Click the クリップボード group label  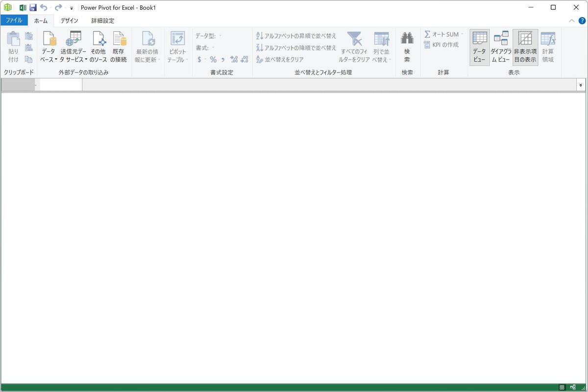coord(19,72)
